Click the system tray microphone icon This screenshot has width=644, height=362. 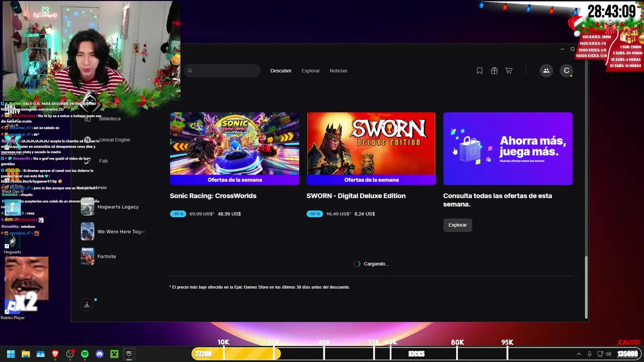tap(589, 354)
